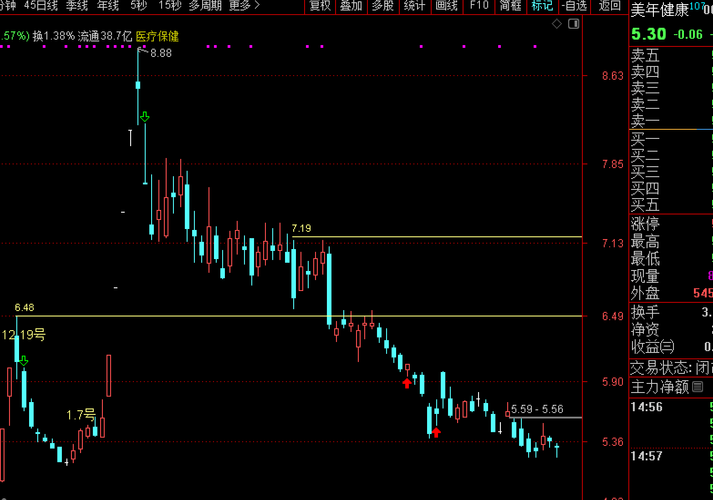Click the 8.63 price axis label
Viewport: 713px width, 500px height.
click(x=613, y=76)
